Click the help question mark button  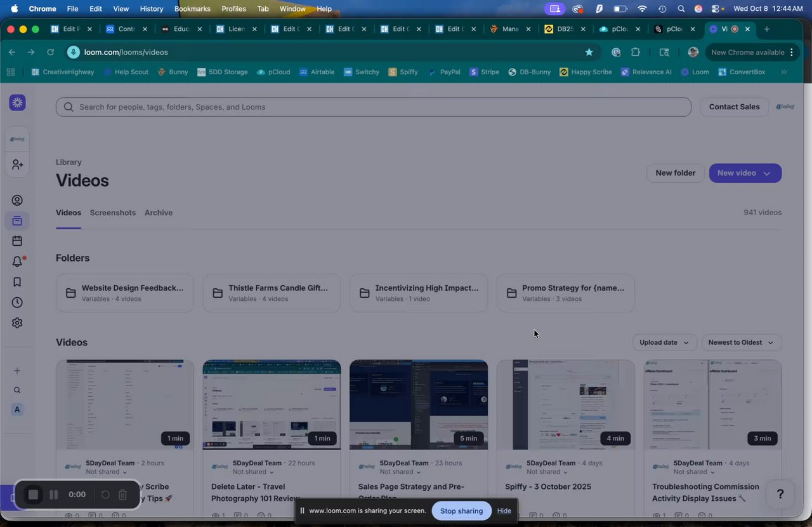(780, 494)
